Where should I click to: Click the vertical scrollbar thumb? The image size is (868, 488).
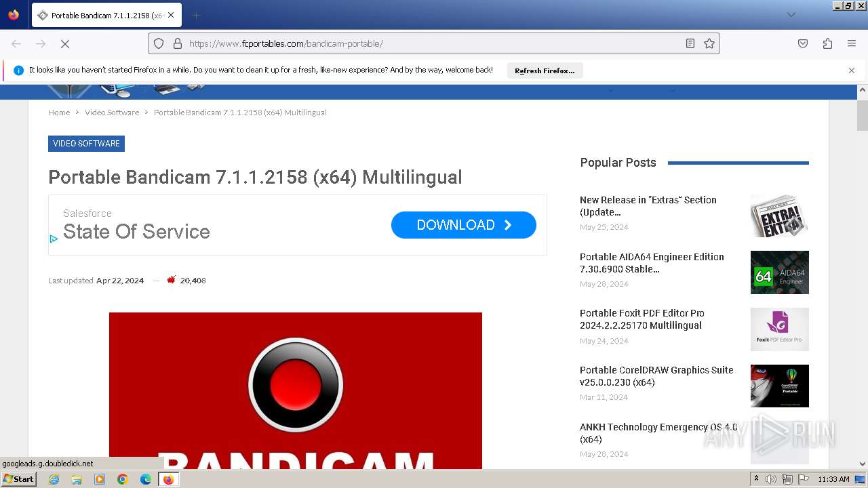pos(863,115)
